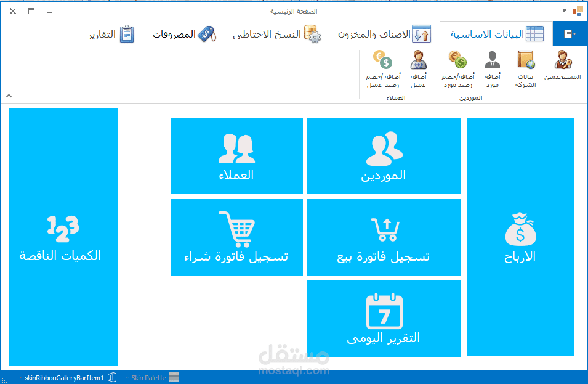This screenshot has width=588, height=384.
Task: Collapse the ribbon with chevron arrow
Action: [x=9, y=96]
